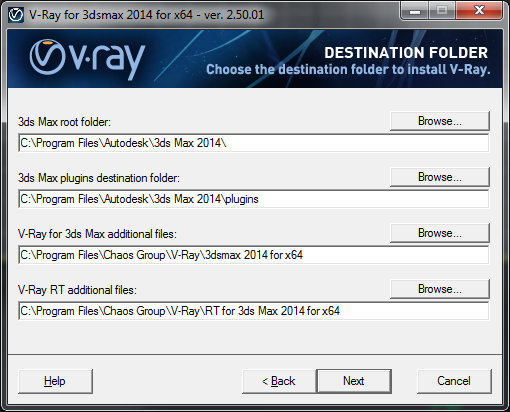The width and height of the screenshot is (510, 412).
Task: Close the V-Ray installer window
Action: [479, 11]
